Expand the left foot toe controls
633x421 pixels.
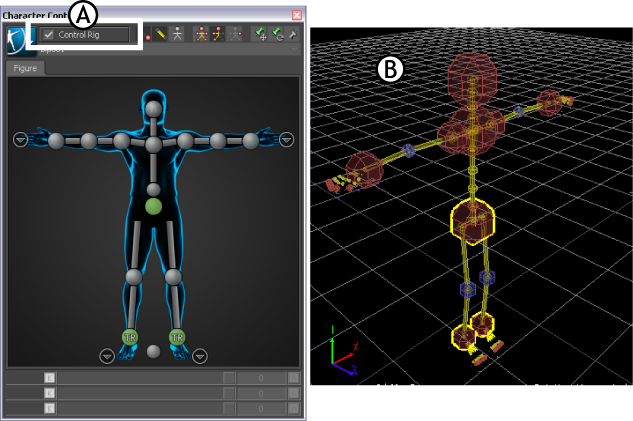107,355
